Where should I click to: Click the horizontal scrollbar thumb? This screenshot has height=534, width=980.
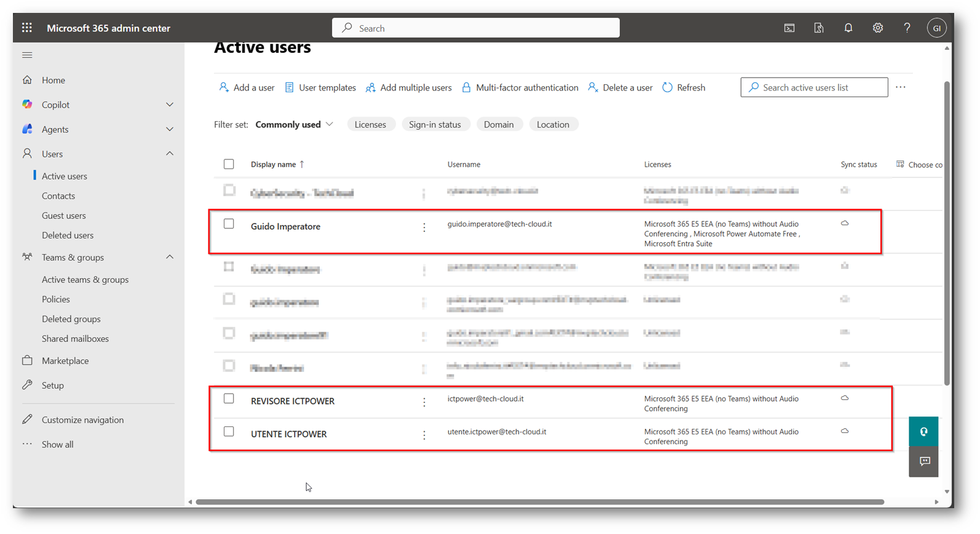coord(540,502)
